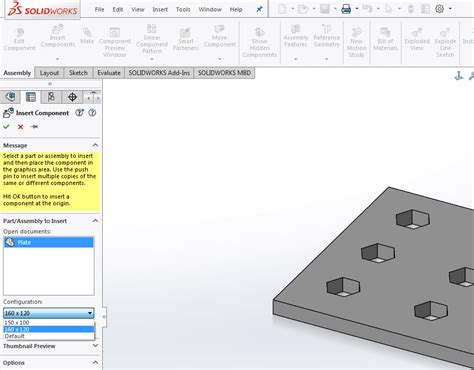Open the DimXpertManager crosshair tab
Image resolution: width=474 pixels, height=370 pixels.
(72, 97)
